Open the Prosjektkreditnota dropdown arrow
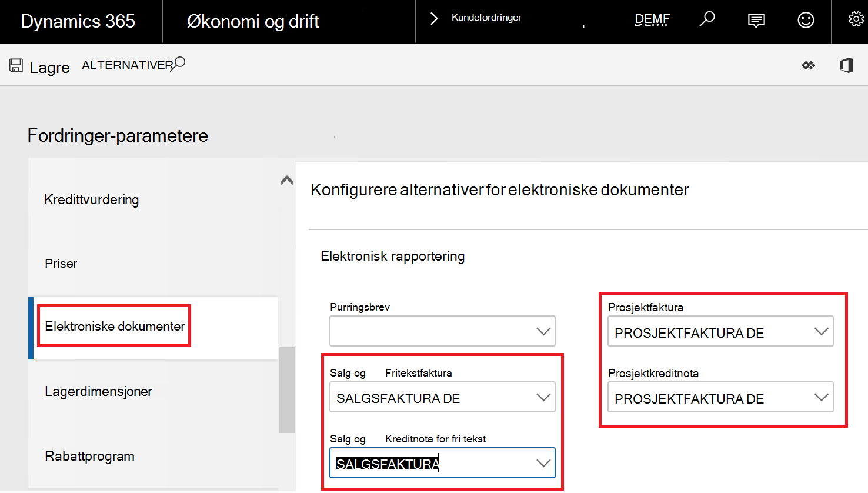 tap(822, 398)
